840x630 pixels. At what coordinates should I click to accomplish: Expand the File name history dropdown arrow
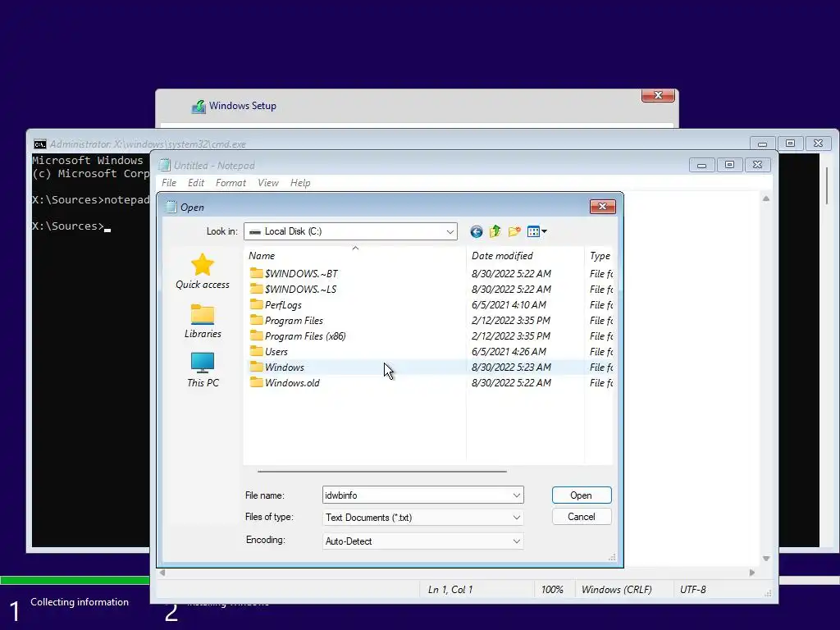point(517,495)
